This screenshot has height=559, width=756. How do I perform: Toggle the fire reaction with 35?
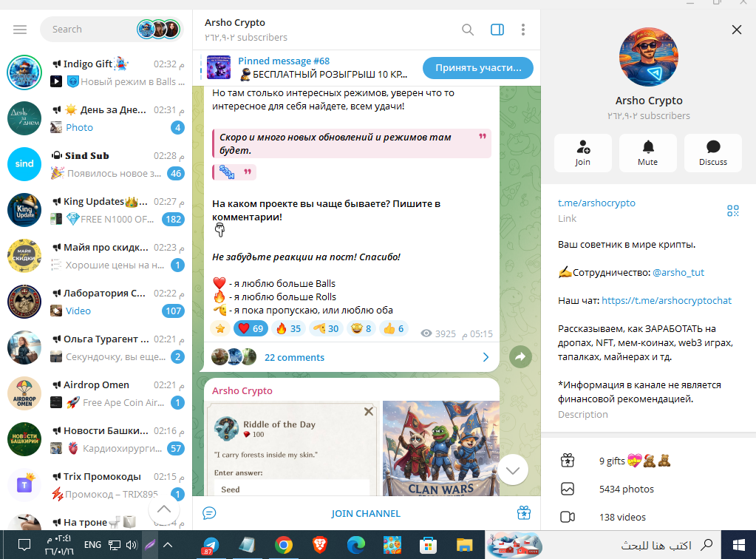[x=288, y=328]
